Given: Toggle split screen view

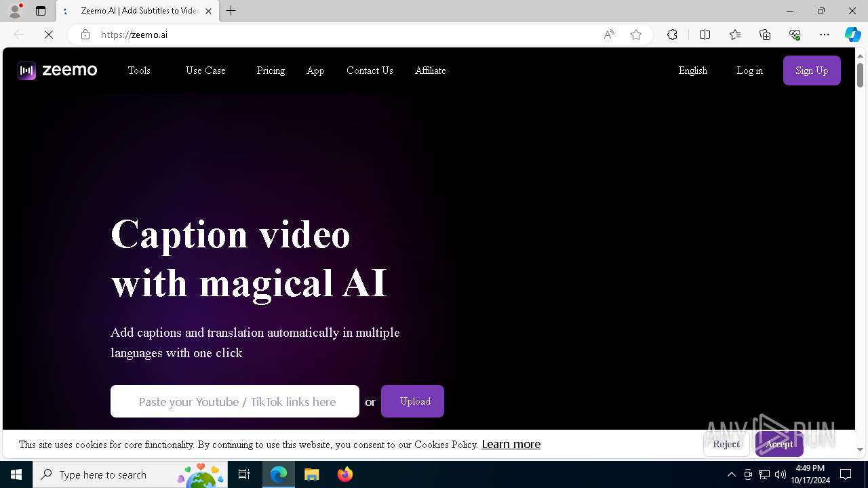Looking at the screenshot, I should (705, 35).
